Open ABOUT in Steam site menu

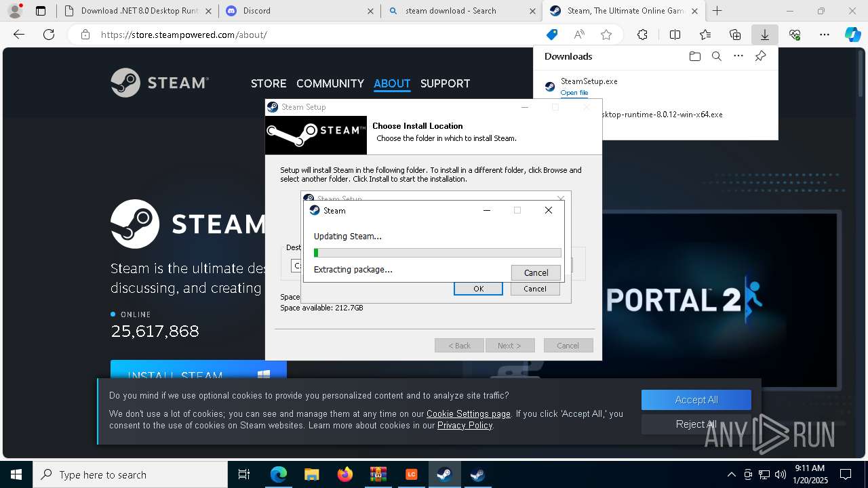[392, 83]
